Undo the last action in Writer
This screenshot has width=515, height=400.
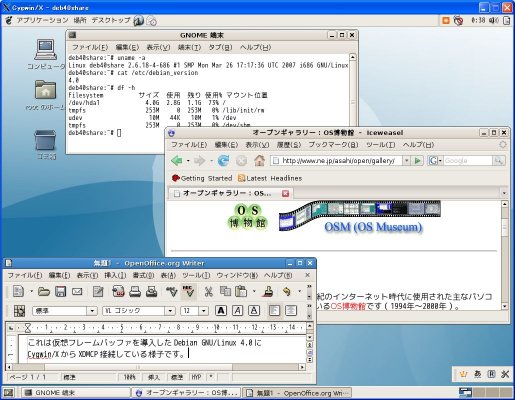(x=287, y=292)
